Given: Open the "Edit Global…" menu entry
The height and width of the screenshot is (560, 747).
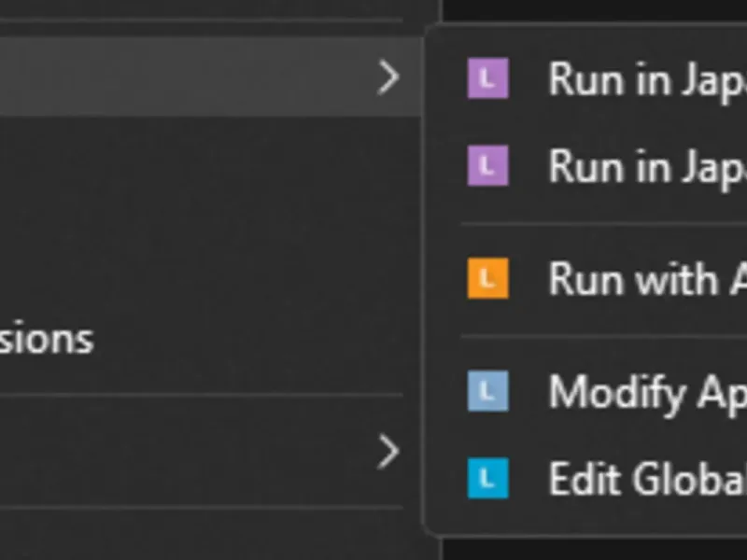Looking at the screenshot, I should pos(644,479).
